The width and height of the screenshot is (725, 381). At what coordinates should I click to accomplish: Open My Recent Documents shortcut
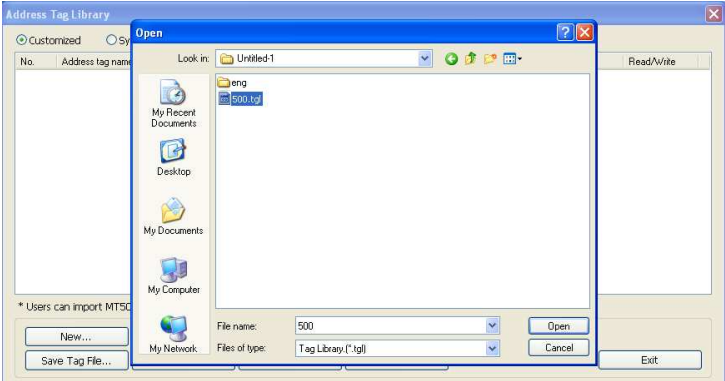pos(173,104)
